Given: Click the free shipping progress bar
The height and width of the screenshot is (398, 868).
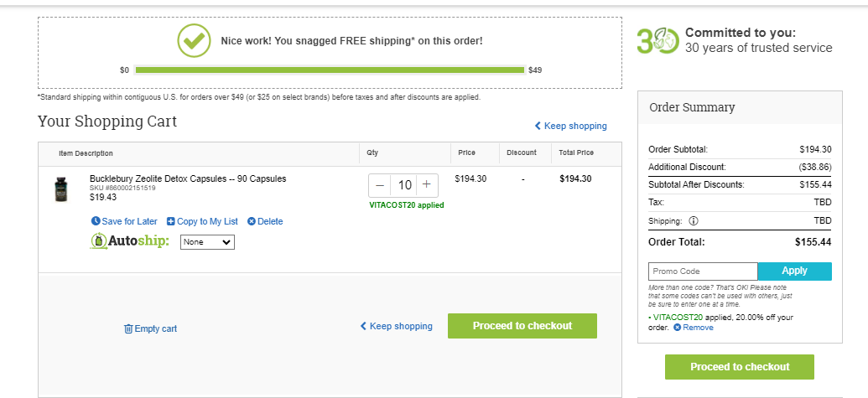Looking at the screenshot, I should pyautogui.click(x=330, y=70).
